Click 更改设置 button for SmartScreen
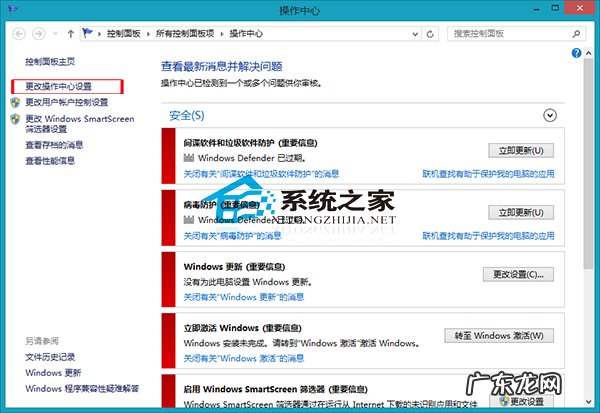Image resolution: width=600 pixels, height=413 pixels. [x=522, y=401]
